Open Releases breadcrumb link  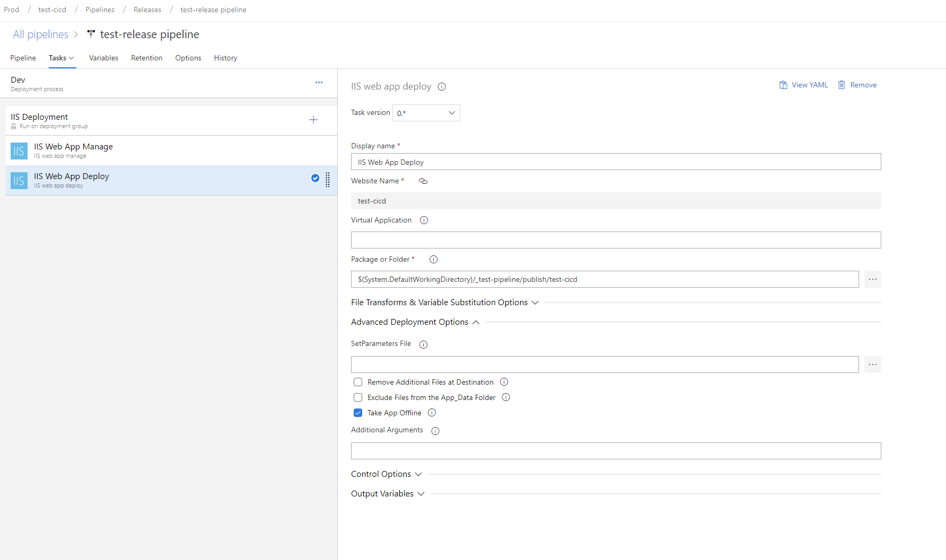tap(147, 10)
